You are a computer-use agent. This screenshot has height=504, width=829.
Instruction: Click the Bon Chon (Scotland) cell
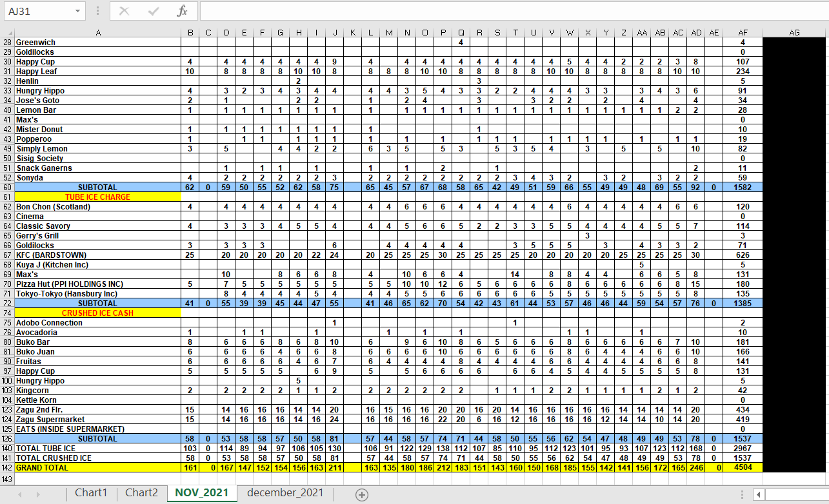pos(97,207)
